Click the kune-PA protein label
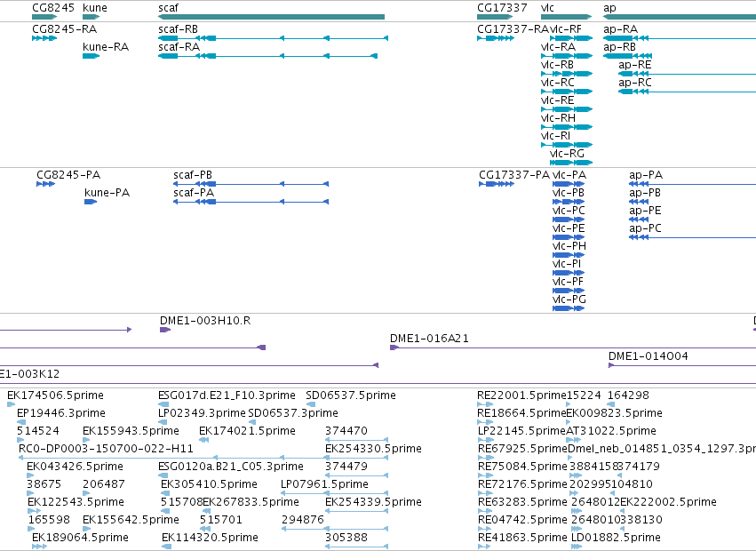The width and height of the screenshot is (756, 551). tap(107, 193)
